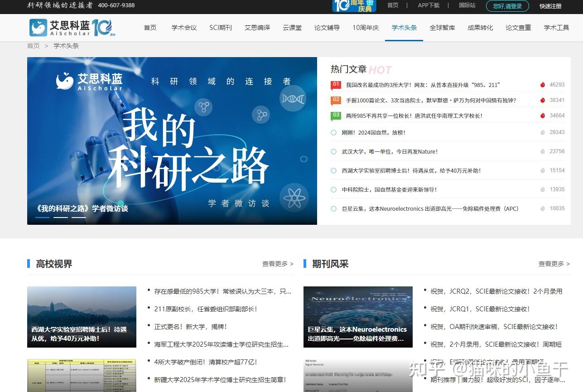This screenshot has width=583, height=392.
Task: Select 学术头条 navigation tab
Action: pyautogui.click(x=404, y=28)
